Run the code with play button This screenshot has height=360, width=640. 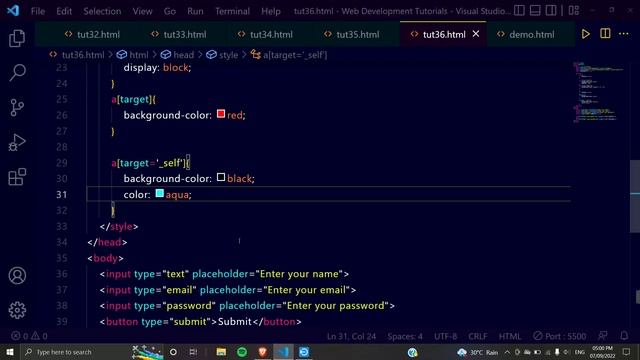tap(586, 34)
